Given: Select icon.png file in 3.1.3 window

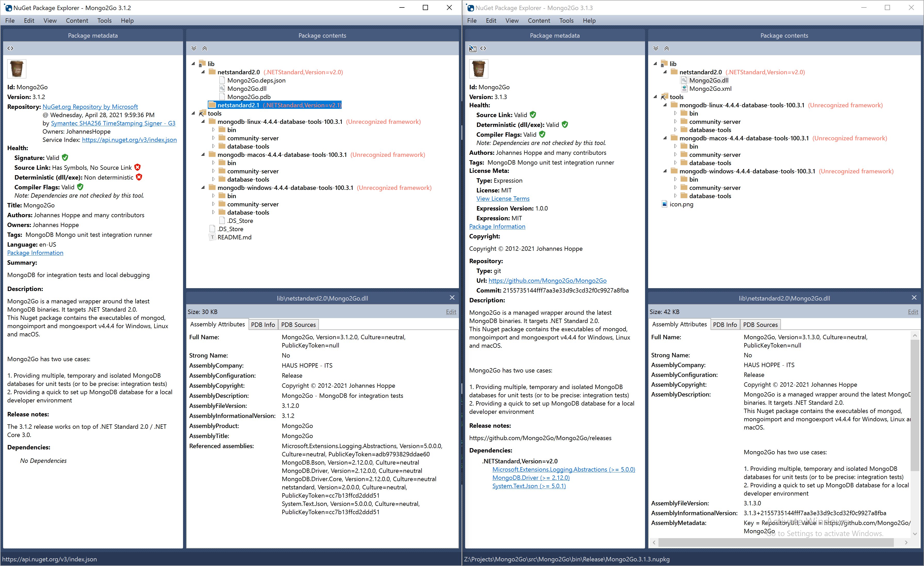Looking at the screenshot, I should pos(681,204).
